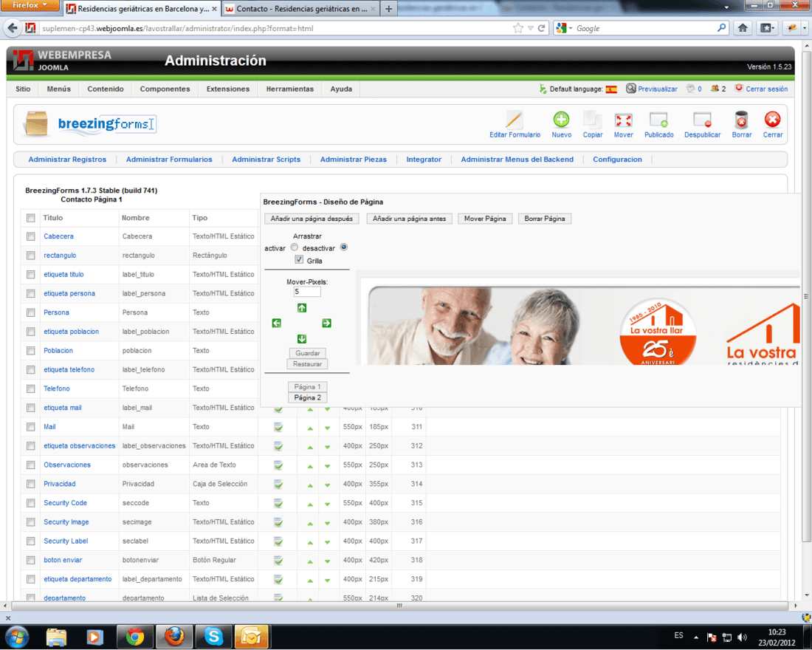This screenshot has width=812, height=650.
Task: Open Administrar Formularios section
Action: pyautogui.click(x=169, y=160)
